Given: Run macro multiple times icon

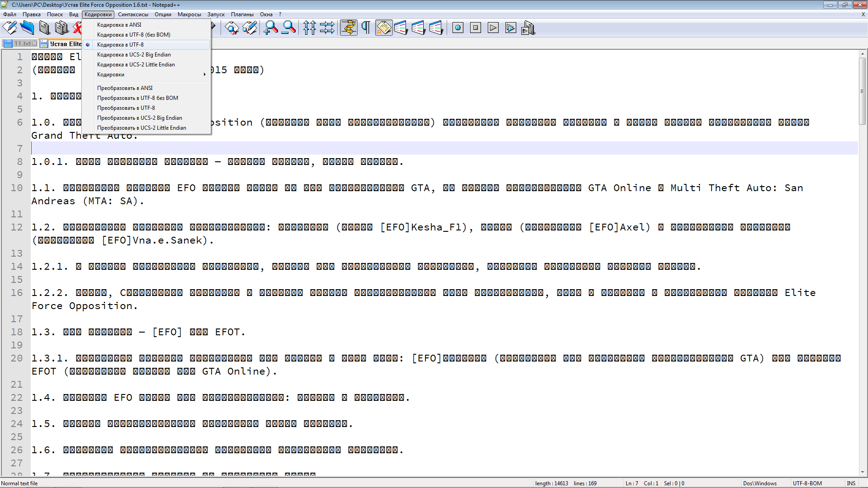Looking at the screenshot, I should click(511, 28).
